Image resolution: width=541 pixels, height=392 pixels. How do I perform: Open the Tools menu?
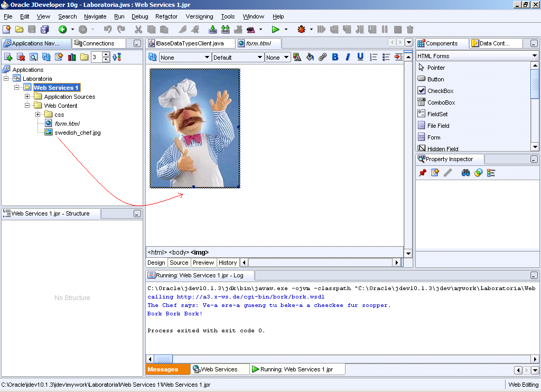coord(228,16)
